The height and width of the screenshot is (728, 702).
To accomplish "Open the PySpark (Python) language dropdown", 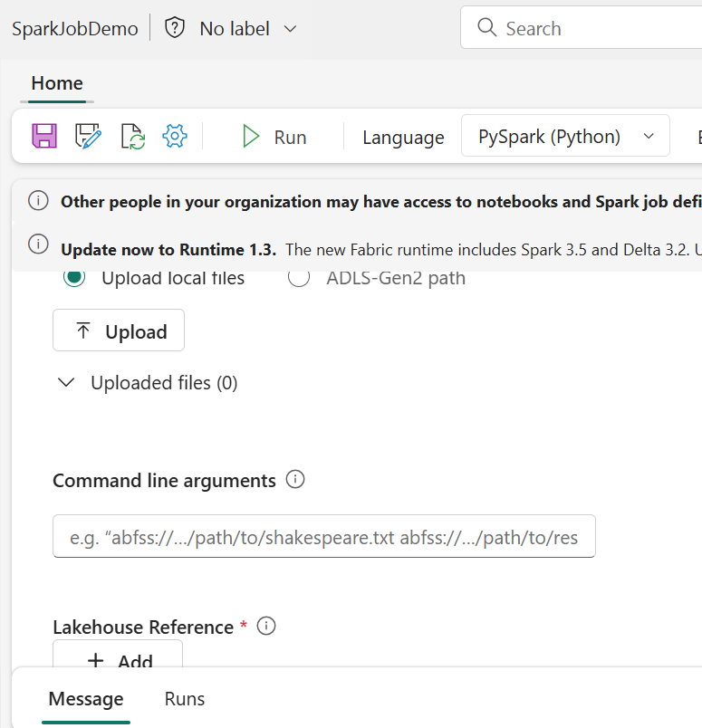I will [x=565, y=137].
